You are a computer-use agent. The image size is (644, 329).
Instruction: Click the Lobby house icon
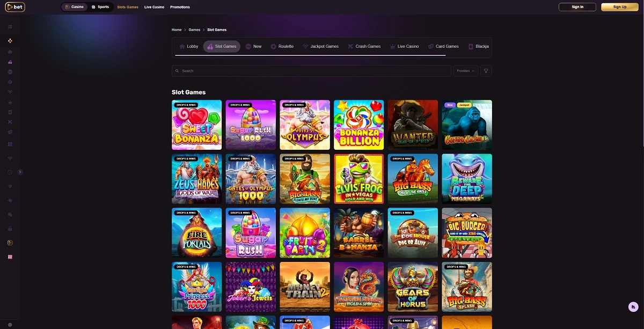coord(182,47)
